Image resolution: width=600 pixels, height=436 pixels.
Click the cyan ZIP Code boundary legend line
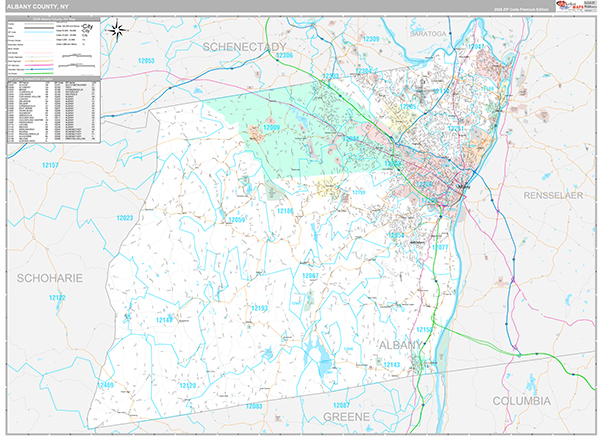(x=39, y=32)
